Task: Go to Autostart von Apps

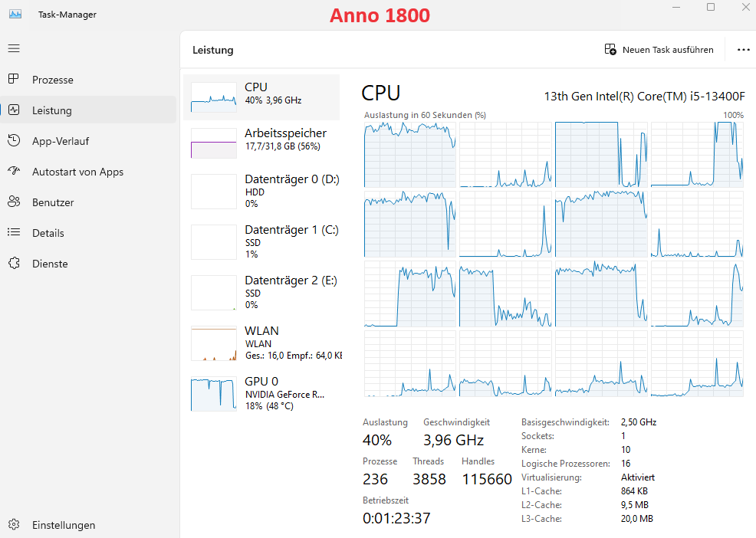Action: [x=88, y=172]
